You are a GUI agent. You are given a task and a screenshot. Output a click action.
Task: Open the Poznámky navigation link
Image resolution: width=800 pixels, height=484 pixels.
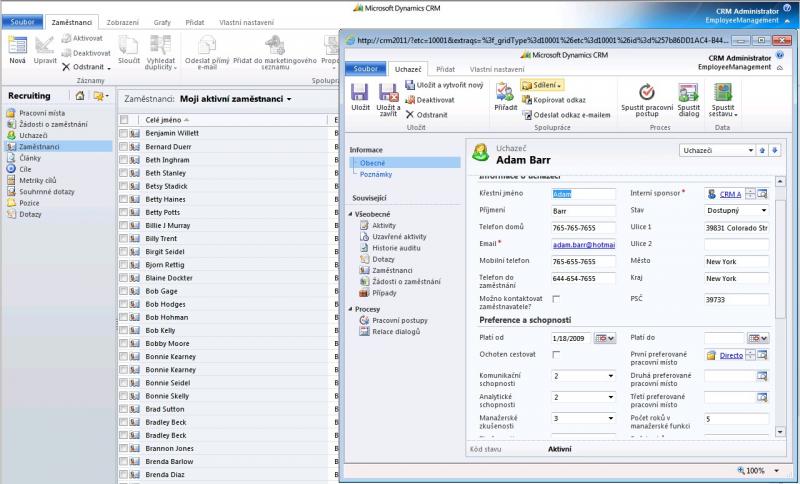click(x=376, y=174)
